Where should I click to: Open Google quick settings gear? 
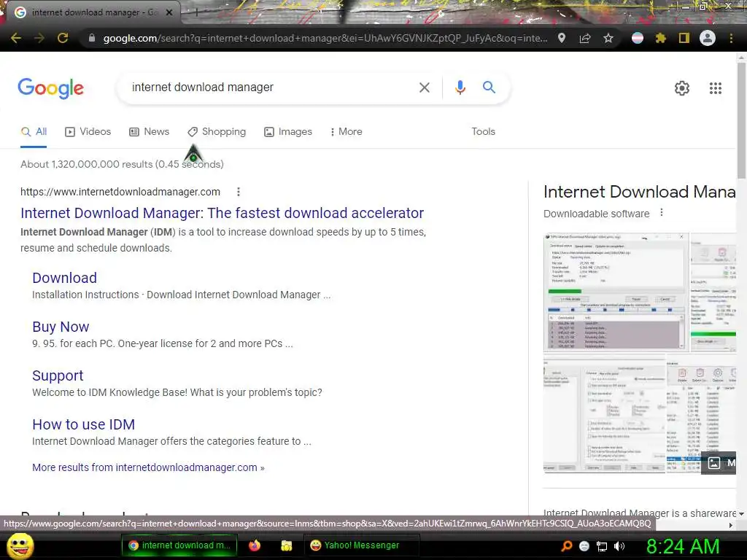point(682,88)
